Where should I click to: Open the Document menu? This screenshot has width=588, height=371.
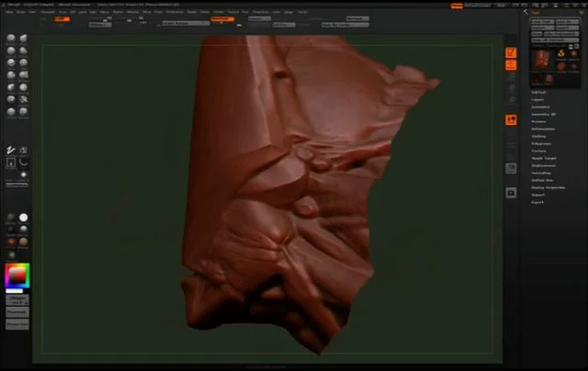pyautogui.click(x=48, y=12)
